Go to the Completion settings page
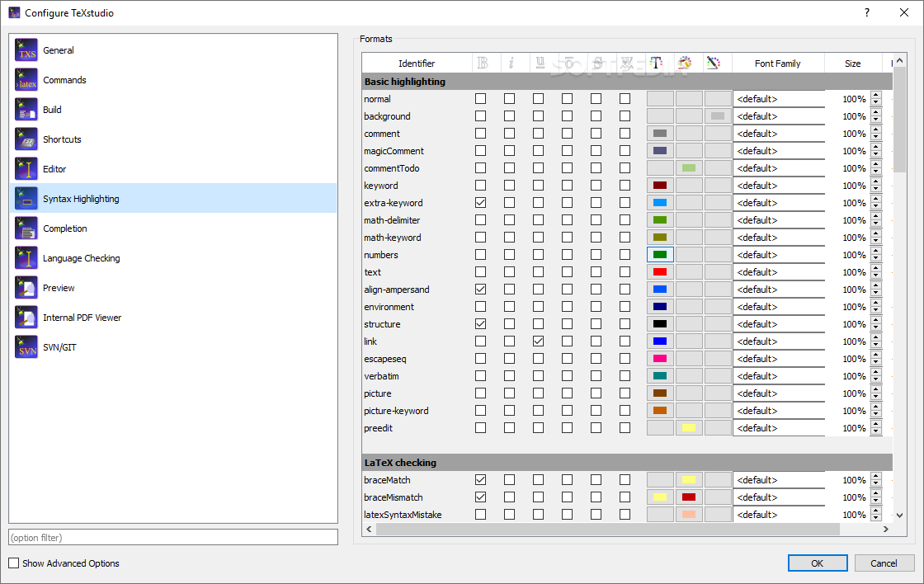The width and height of the screenshot is (924, 584). 173,228
